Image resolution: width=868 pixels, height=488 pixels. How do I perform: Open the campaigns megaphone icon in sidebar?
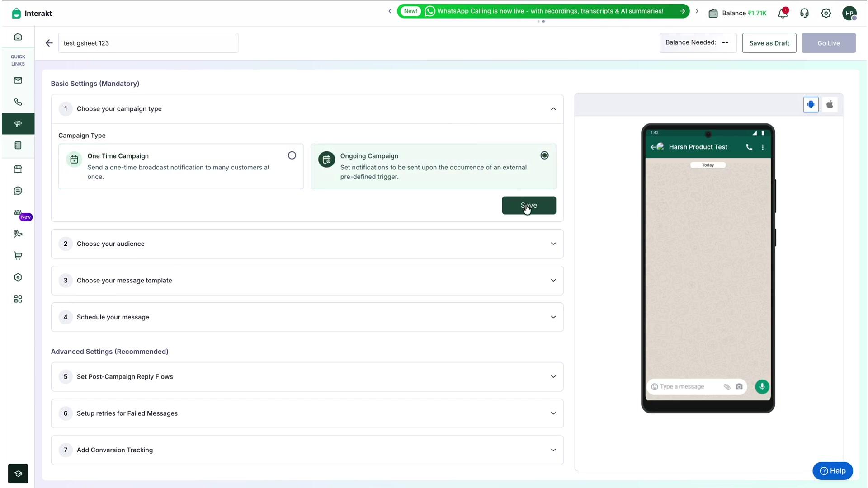click(x=18, y=124)
